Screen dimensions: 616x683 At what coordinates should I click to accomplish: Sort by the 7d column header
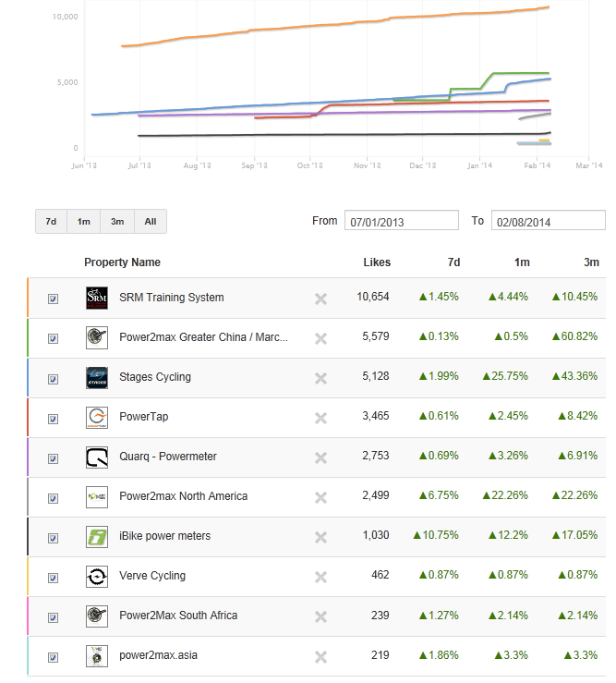tap(453, 262)
